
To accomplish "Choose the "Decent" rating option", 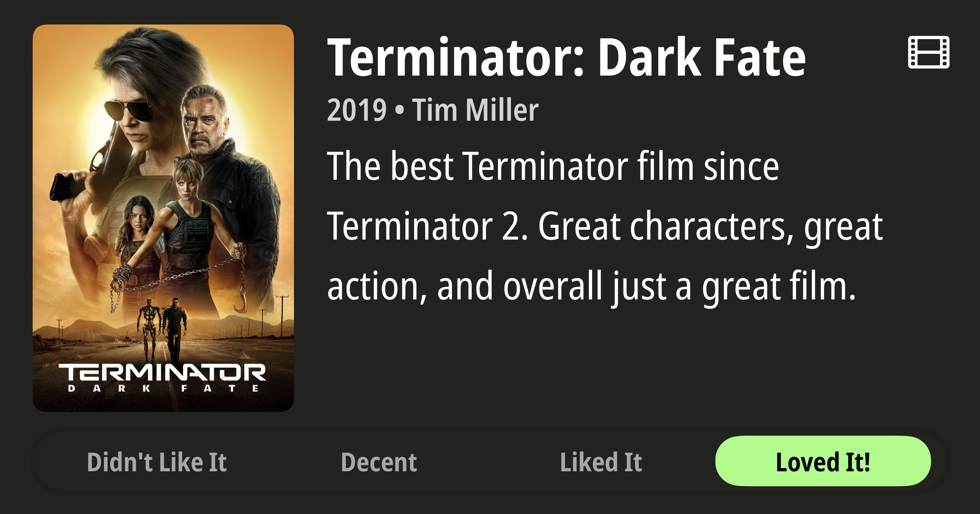I will 379,462.
